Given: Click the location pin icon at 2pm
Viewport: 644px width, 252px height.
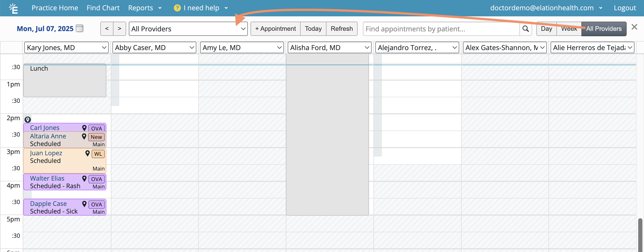Looking at the screenshot, I should pyautogui.click(x=28, y=120).
